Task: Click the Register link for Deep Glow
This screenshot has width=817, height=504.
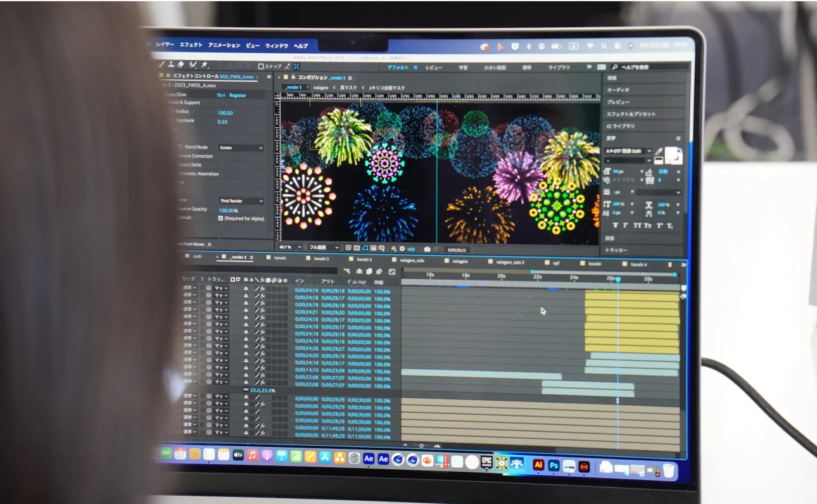Action: [237, 95]
